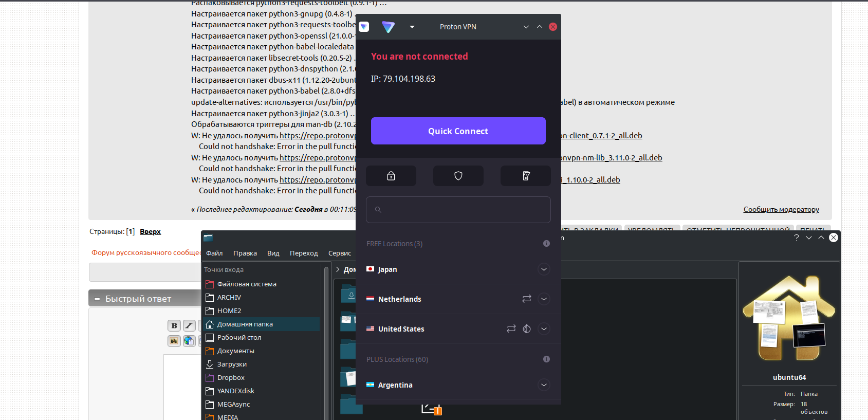Screen dimensions: 868x420
Task: Click the ubuntu64 home folder preview image
Action: coord(789,318)
